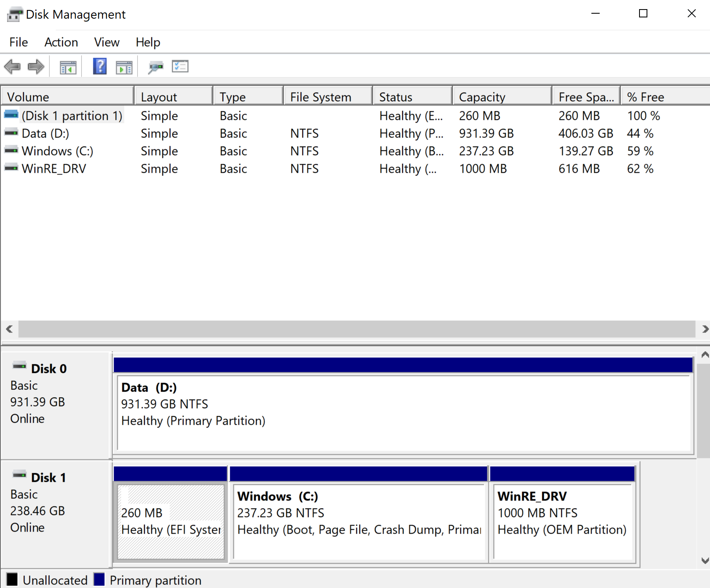Click 406.03 GB free space cell

[x=586, y=134]
